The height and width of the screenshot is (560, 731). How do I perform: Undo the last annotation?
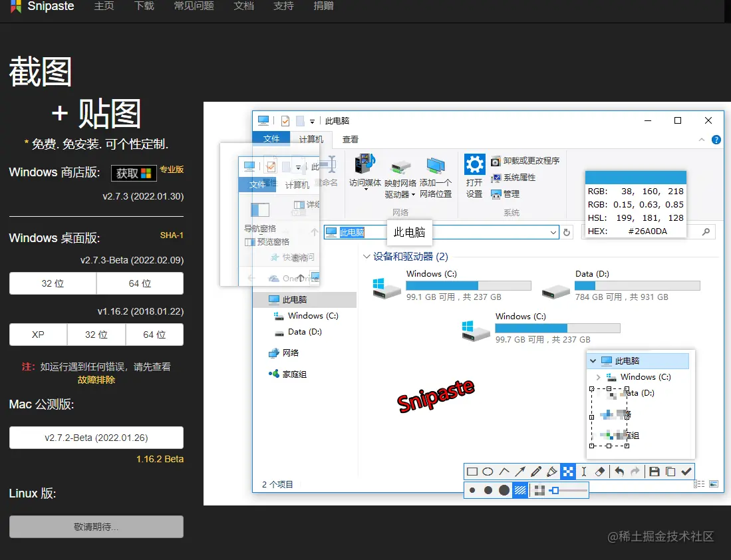coord(619,472)
